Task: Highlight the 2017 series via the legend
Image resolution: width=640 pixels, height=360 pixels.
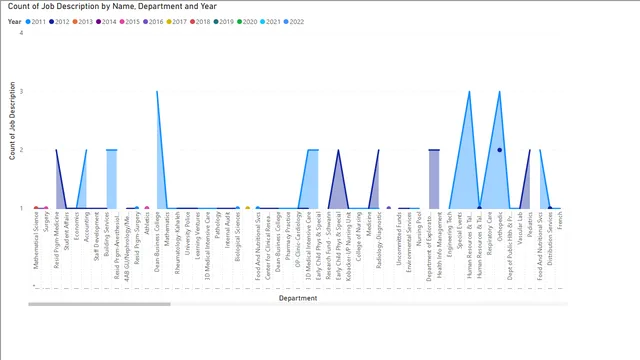Action: (x=176, y=22)
